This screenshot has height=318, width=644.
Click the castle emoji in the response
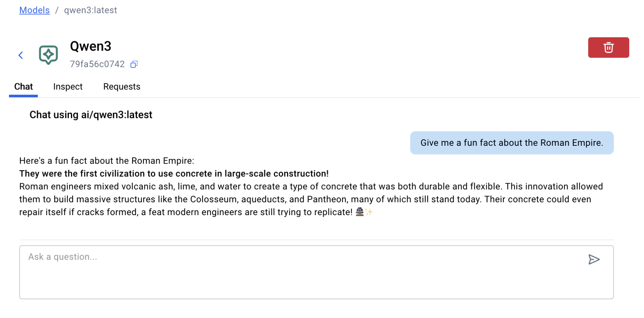[360, 212]
